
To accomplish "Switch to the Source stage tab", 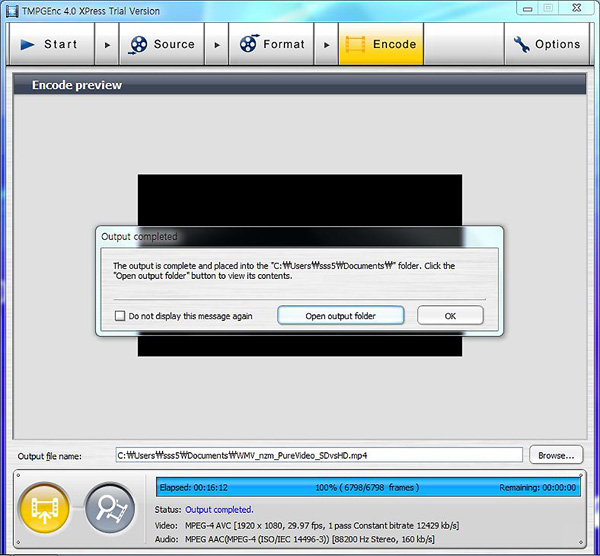I will point(161,44).
